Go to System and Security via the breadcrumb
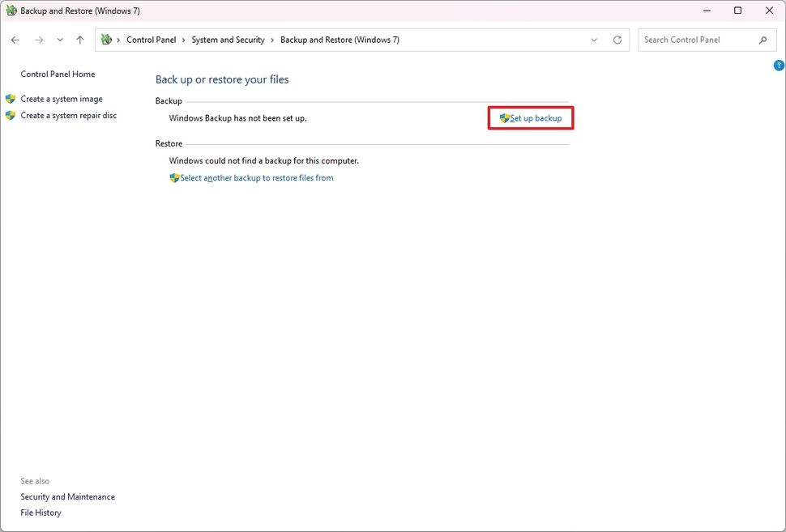The image size is (786, 532). [x=229, y=39]
